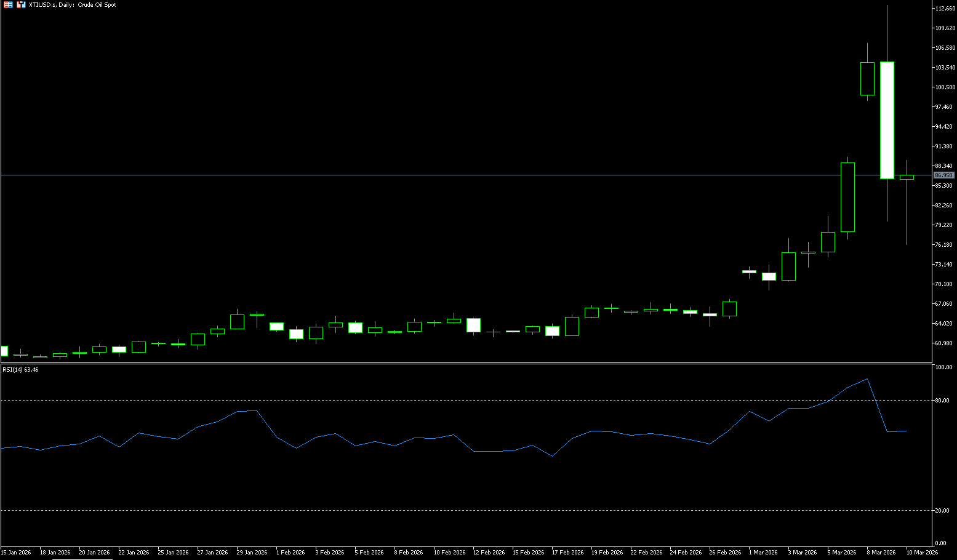Image resolution: width=957 pixels, height=560 pixels.
Task: Click the RSI 80.00 level label
Action: pos(942,401)
